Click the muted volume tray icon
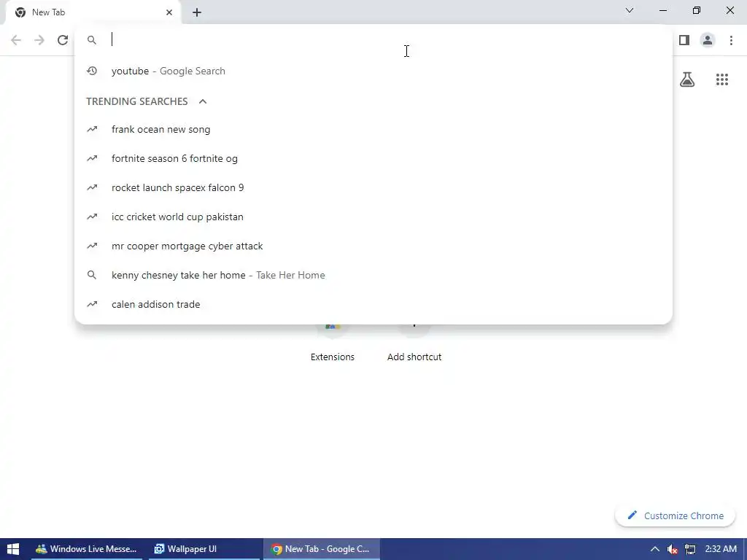The image size is (747, 560). pos(672,550)
